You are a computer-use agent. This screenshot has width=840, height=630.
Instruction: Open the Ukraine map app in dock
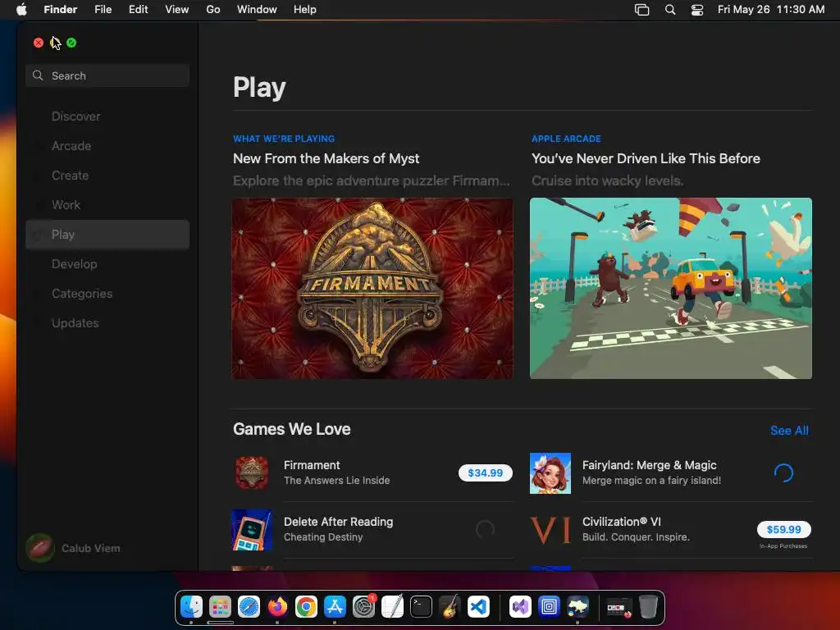tap(578, 607)
